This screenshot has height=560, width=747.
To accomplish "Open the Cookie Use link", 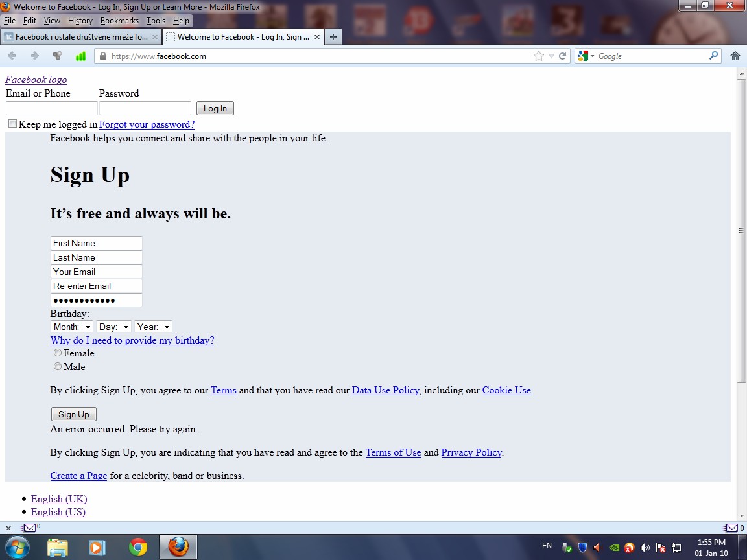I will tap(506, 390).
